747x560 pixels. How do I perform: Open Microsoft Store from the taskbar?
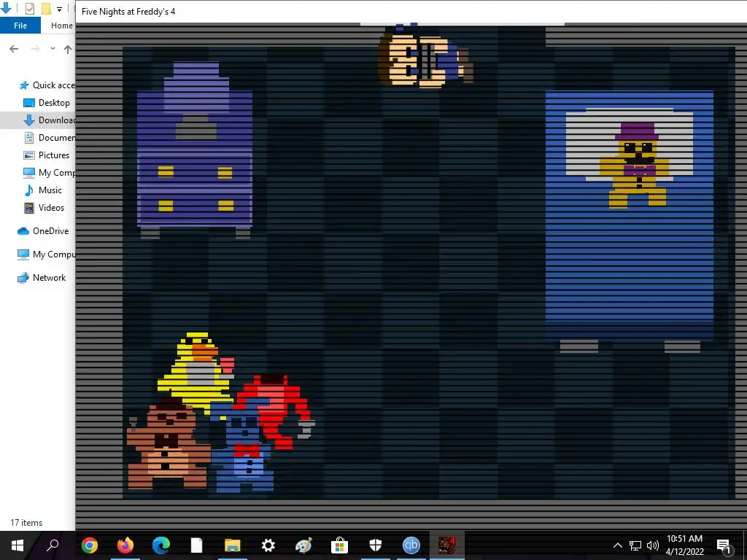point(340,545)
